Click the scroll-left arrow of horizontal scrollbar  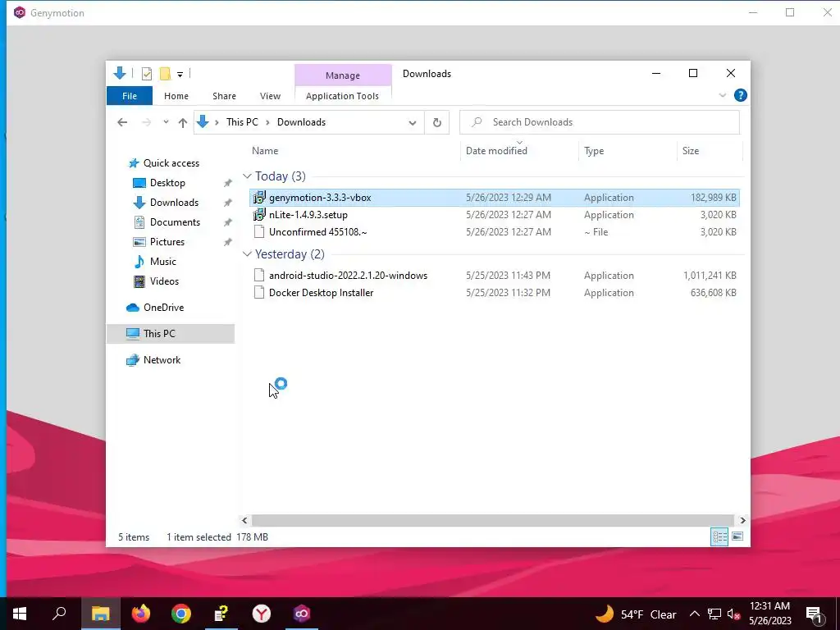pyautogui.click(x=244, y=520)
